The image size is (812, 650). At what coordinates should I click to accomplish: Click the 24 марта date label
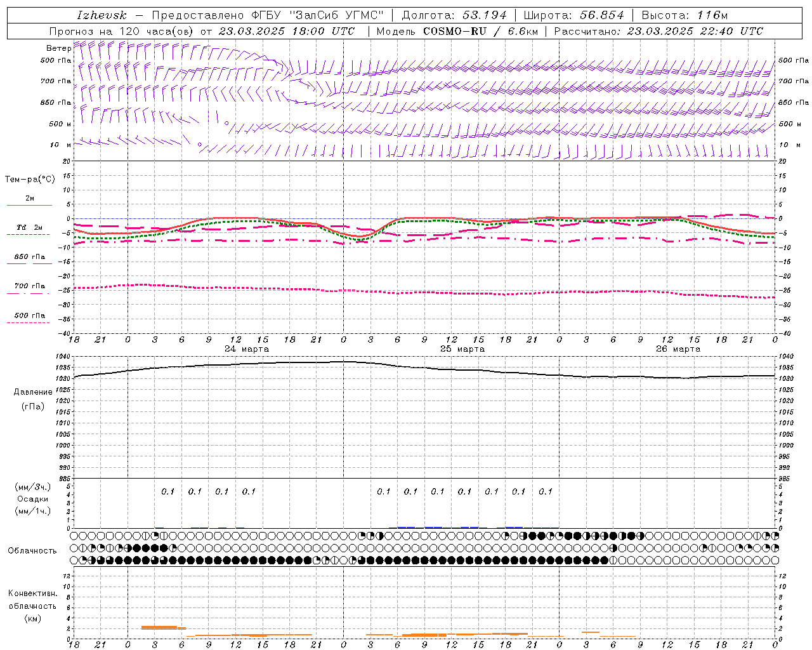pyautogui.click(x=247, y=349)
